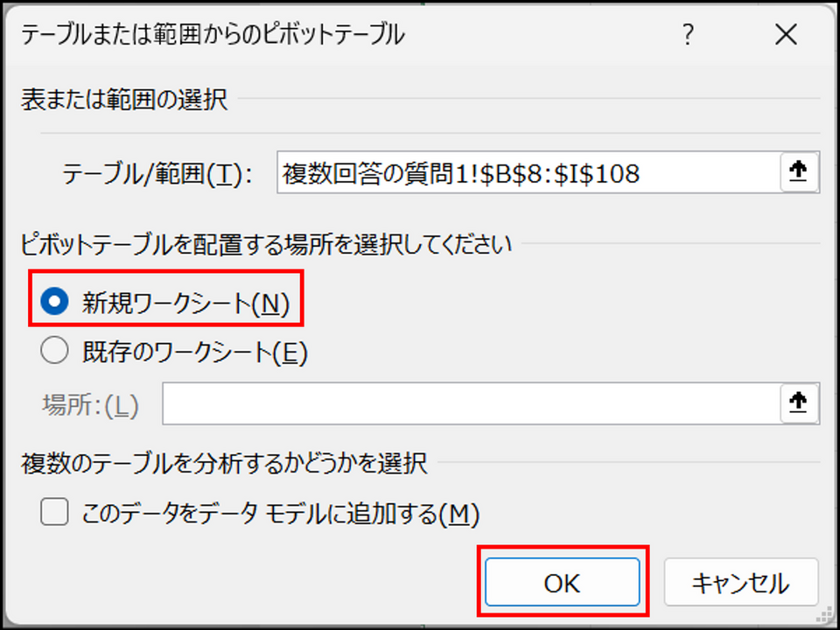Click the キャンセル button

point(741,583)
